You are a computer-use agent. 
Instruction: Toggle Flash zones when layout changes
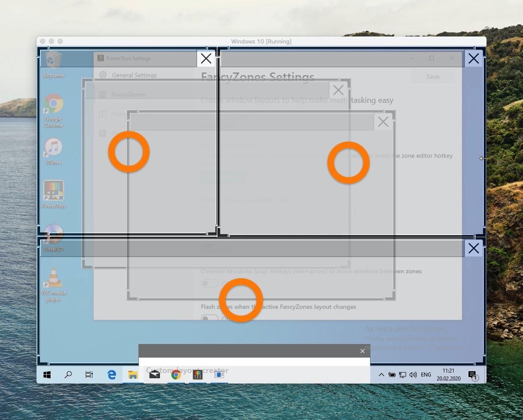210,318
